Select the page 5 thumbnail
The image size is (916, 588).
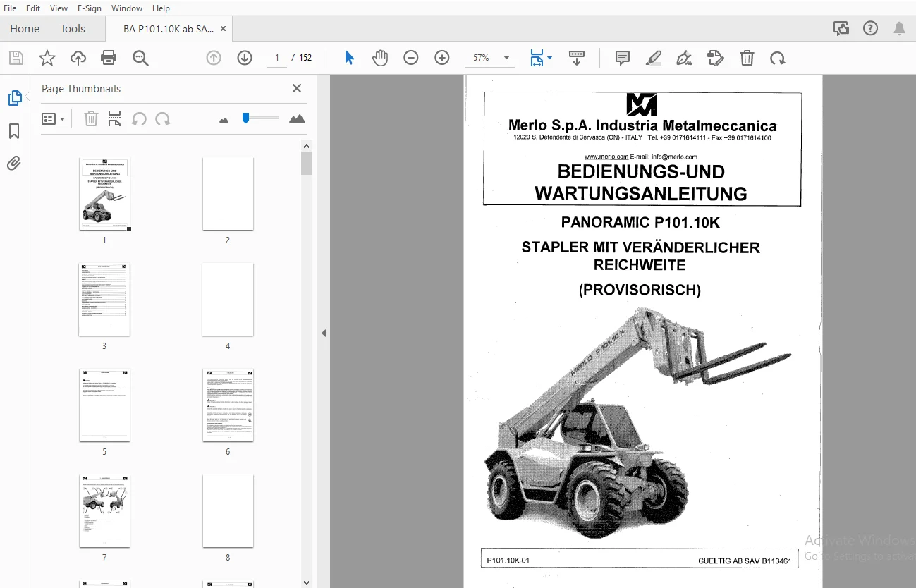coord(104,405)
